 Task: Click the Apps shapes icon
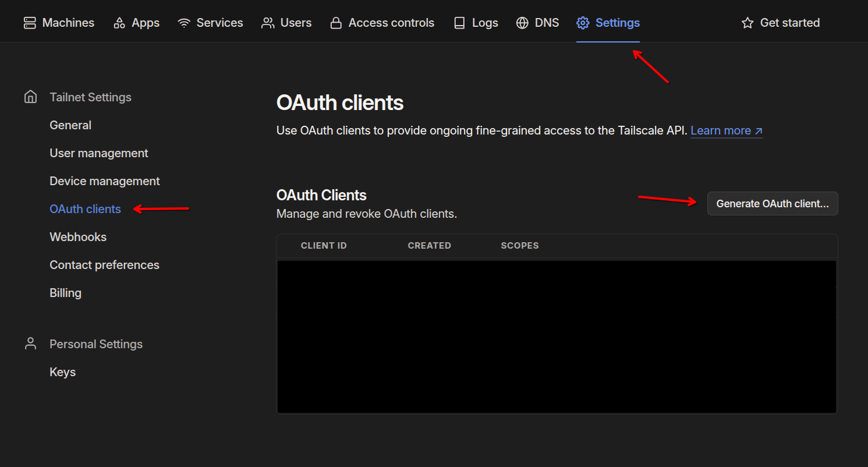119,23
